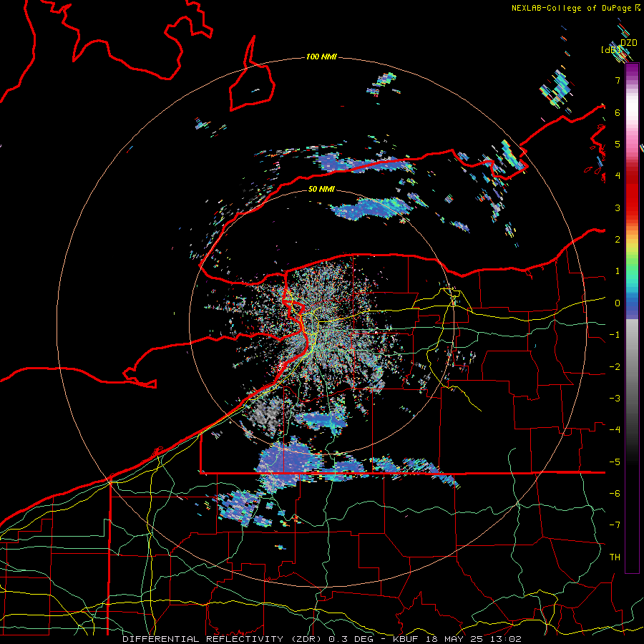Click the 5 value on color scale
Viewport: 644px width, 644px height.
[x=618, y=144]
